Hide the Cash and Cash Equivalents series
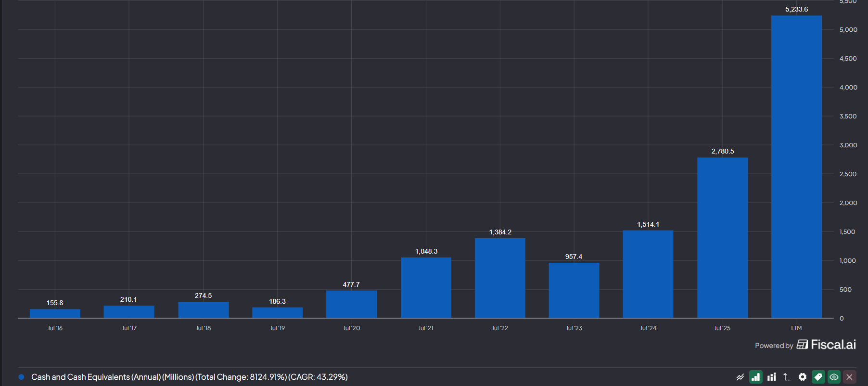This screenshot has height=386, width=868. [x=834, y=377]
